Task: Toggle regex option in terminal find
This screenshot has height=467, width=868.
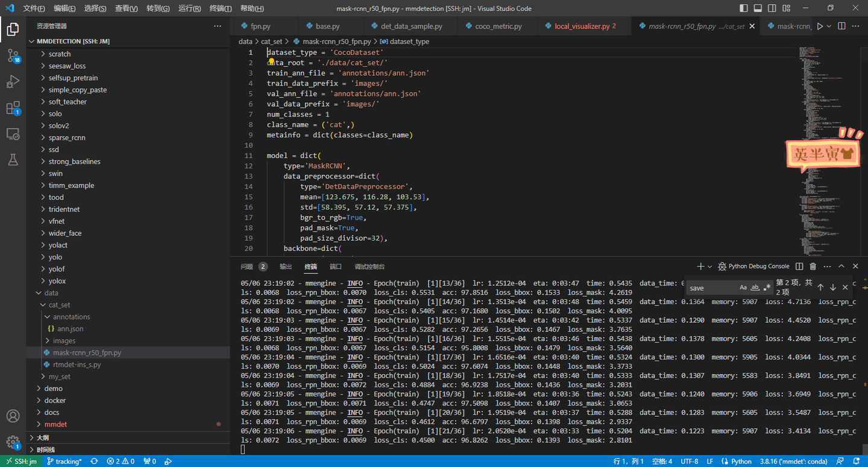Action: (x=767, y=288)
